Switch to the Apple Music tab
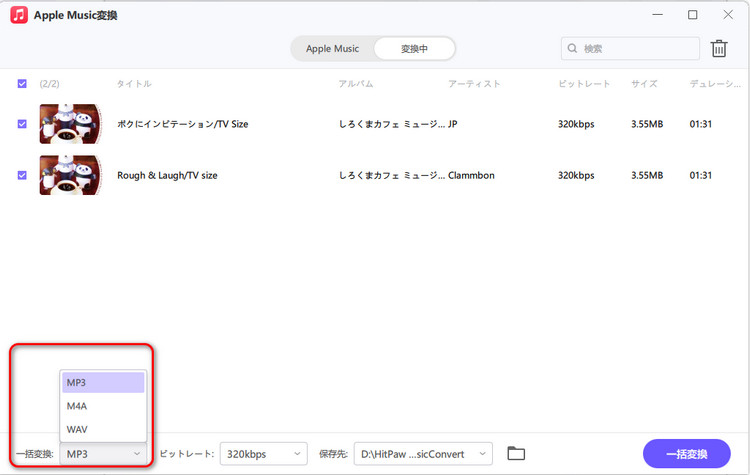 point(332,49)
